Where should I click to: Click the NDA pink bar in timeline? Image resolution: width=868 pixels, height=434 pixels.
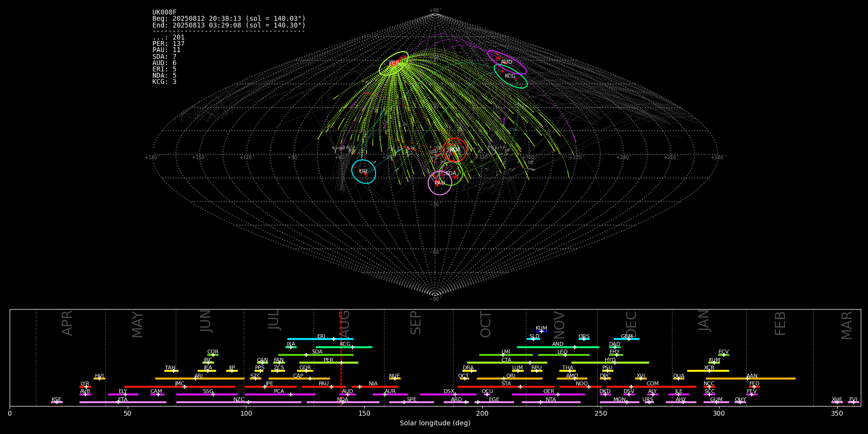coord(343,402)
